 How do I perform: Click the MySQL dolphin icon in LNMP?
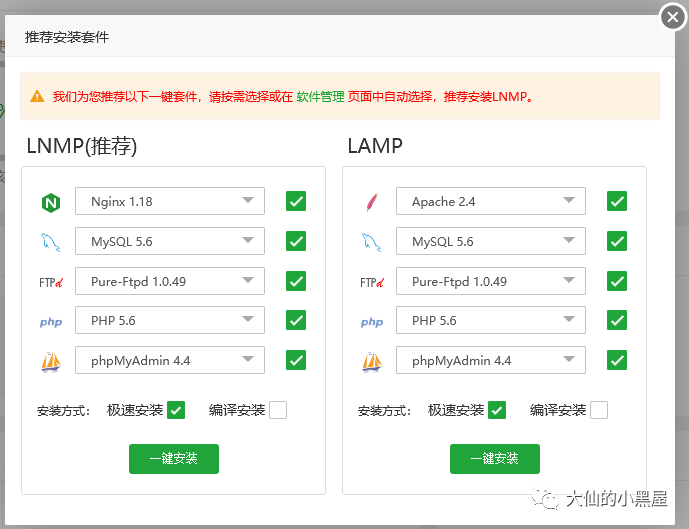[51, 242]
